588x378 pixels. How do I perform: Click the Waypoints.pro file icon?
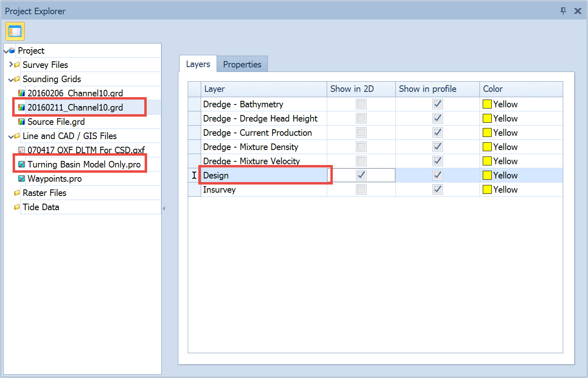pyautogui.click(x=22, y=178)
